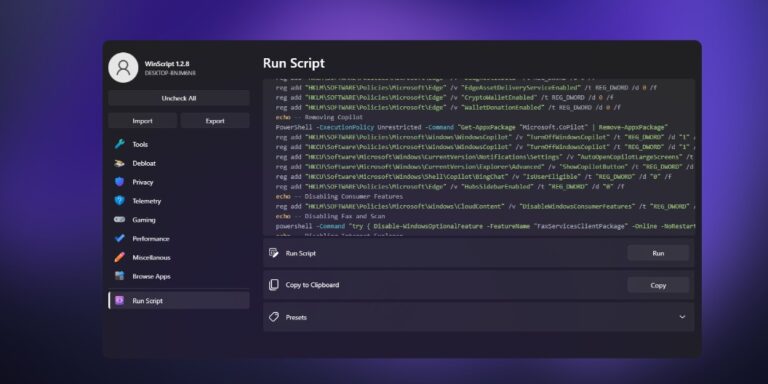Click the 'Run Script' page heading
This screenshot has width=768, height=384.
(293, 63)
